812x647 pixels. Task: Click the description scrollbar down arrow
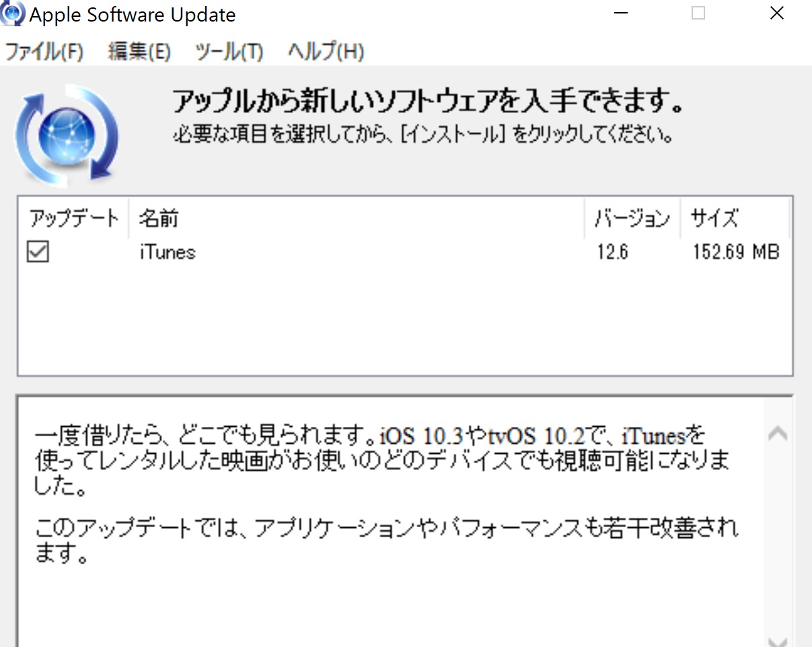[778, 641]
